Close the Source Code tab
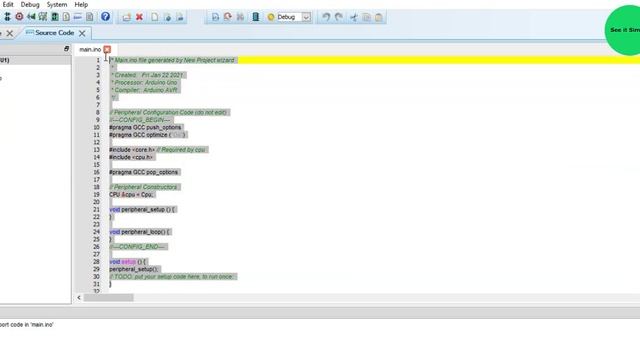This screenshot has height=360, width=640. pyautogui.click(x=82, y=33)
